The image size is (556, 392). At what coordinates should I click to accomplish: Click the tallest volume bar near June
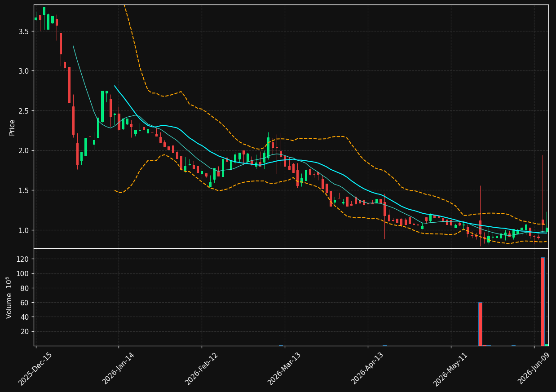543,301
